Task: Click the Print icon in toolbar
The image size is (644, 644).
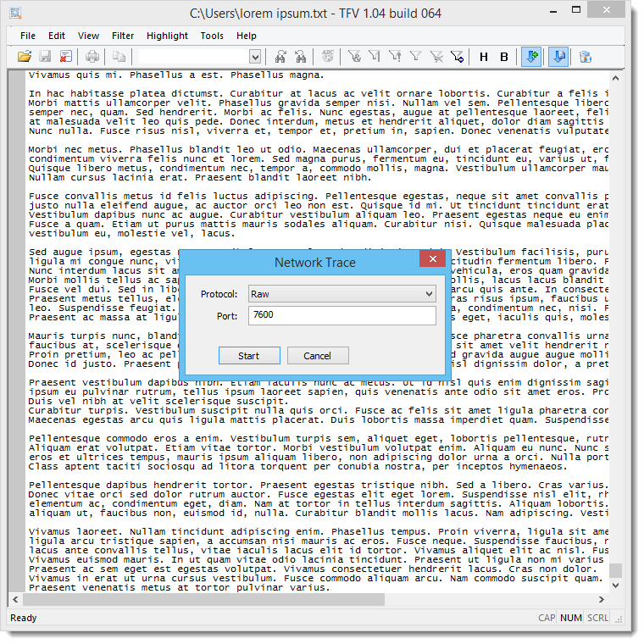Action: click(92, 56)
